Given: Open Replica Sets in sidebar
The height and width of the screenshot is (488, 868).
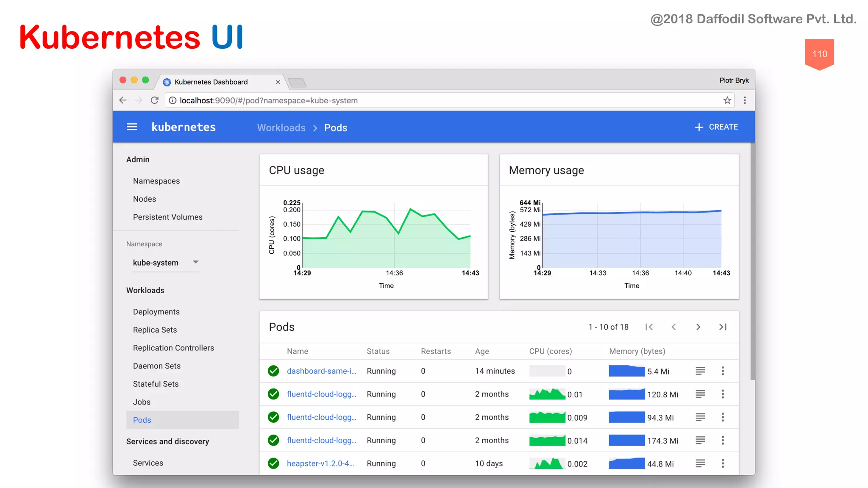Looking at the screenshot, I should [x=155, y=330].
